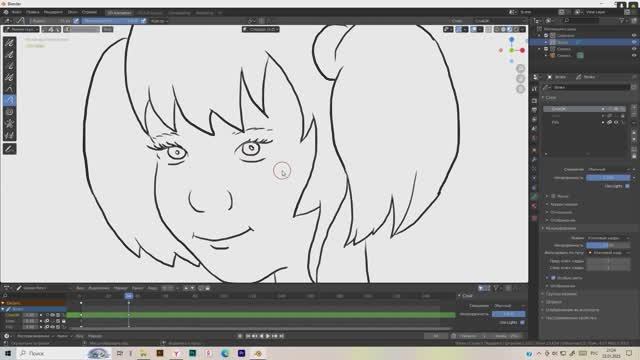The width and height of the screenshot is (640, 360).
Task: Open viewport shading options dropdown arrow
Action: click(523, 29)
